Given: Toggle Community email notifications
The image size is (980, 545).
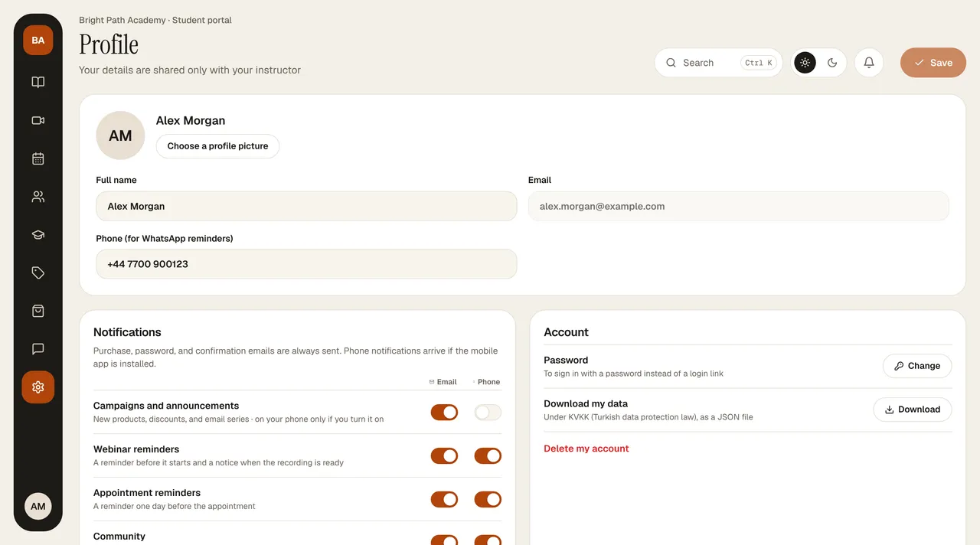Looking at the screenshot, I should (x=444, y=540).
